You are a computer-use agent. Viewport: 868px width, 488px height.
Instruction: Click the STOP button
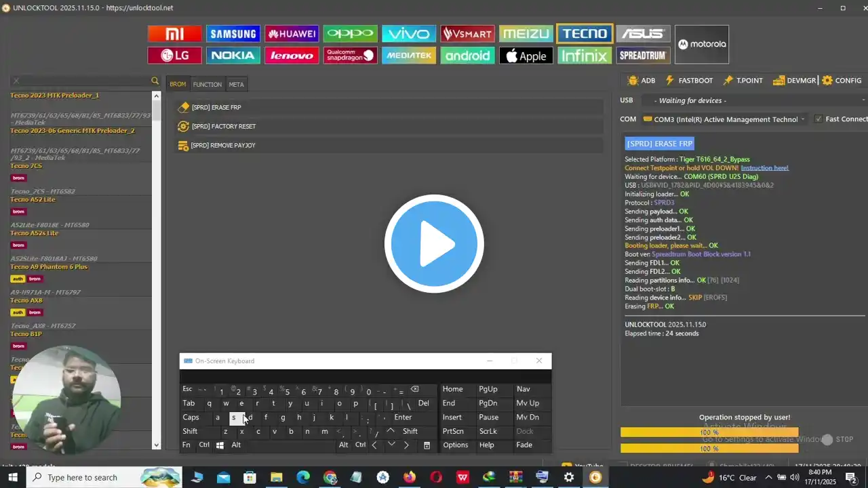(837, 440)
